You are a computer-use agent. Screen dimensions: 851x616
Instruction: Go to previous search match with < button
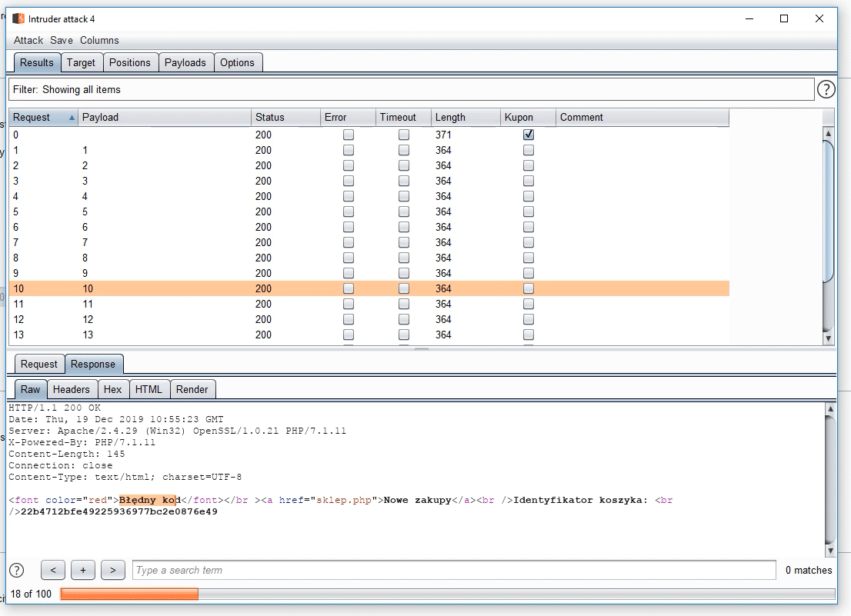tap(53, 570)
